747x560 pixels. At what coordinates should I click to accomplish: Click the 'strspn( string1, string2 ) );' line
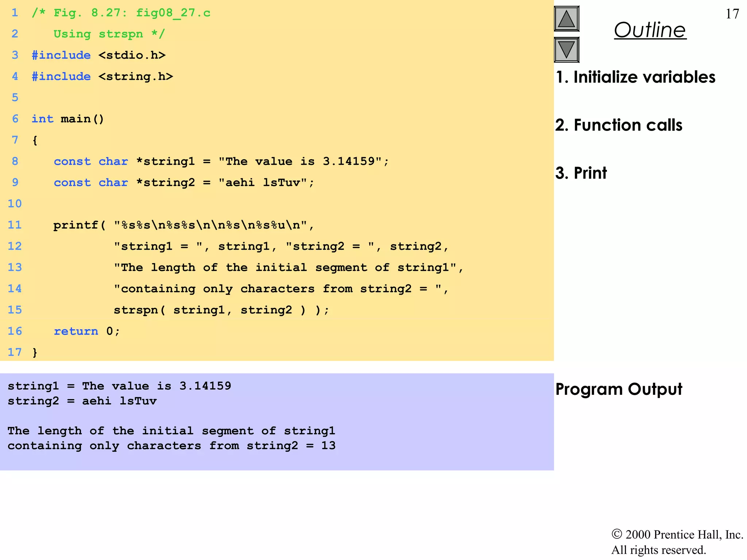(x=221, y=310)
